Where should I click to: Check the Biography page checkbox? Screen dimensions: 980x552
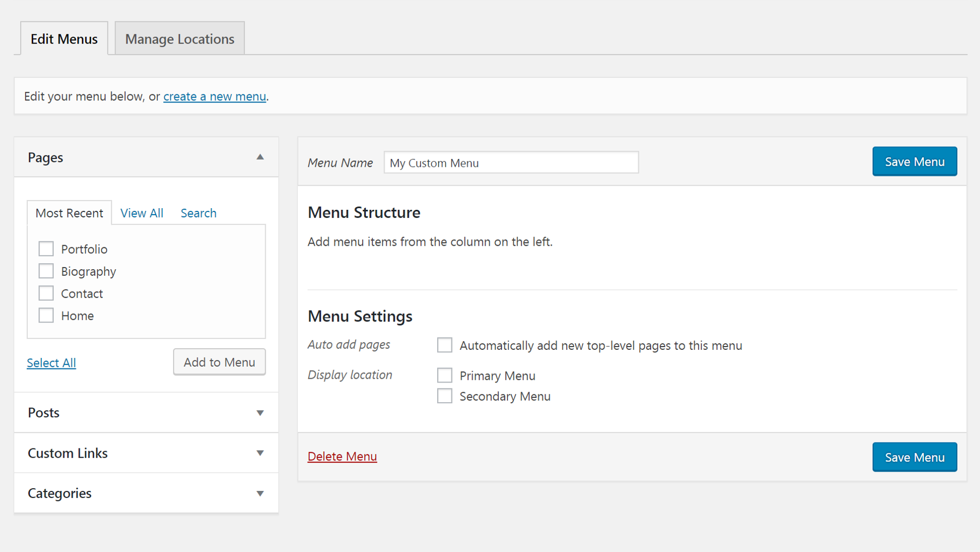pos(46,271)
